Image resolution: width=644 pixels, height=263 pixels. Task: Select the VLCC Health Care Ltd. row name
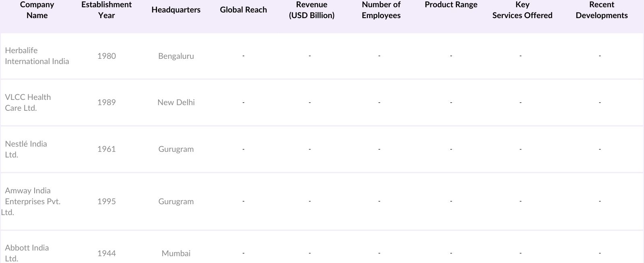28,103
